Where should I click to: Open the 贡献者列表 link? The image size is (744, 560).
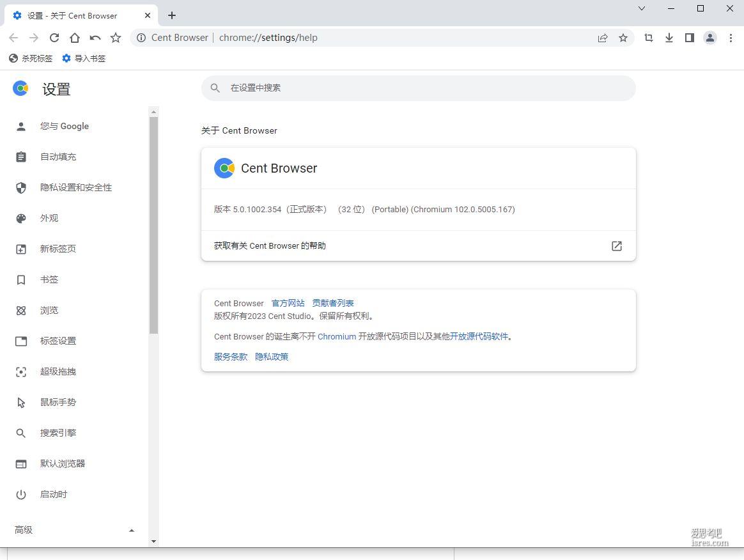332,303
